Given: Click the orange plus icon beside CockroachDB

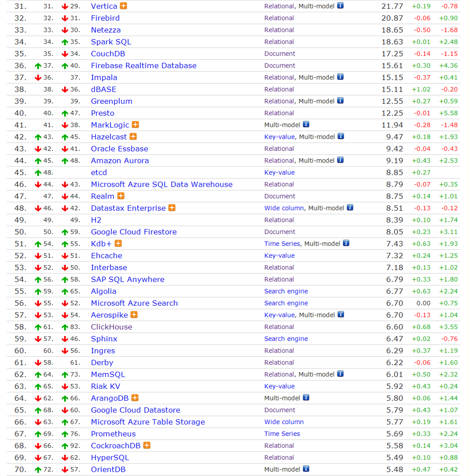Looking at the screenshot, I should click(x=147, y=445).
